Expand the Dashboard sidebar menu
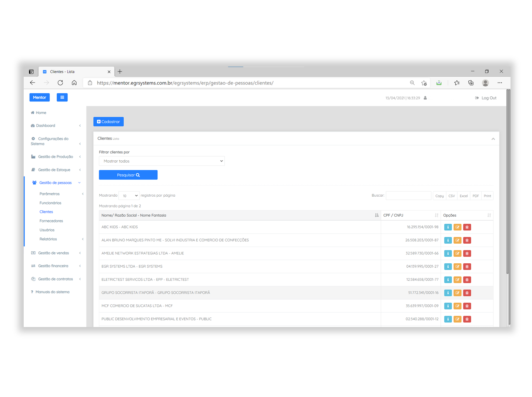 [56, 126]
